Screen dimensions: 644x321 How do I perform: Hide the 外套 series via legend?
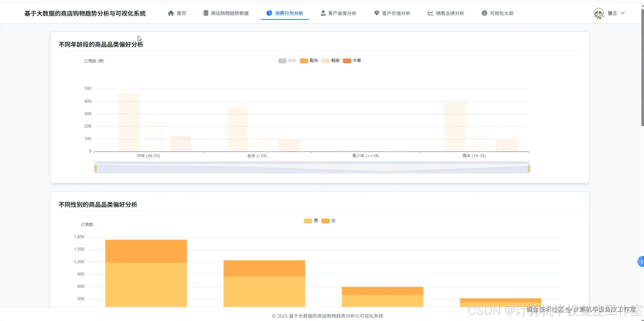tap(347, 61)
